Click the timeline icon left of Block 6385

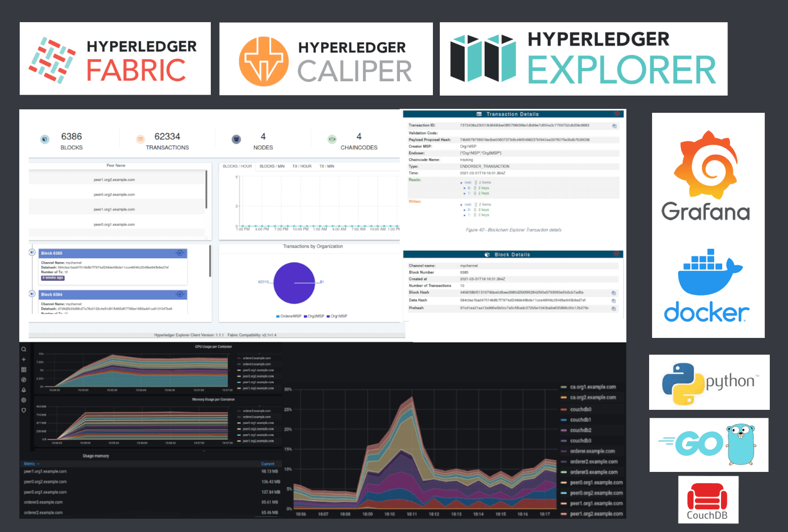pos(32,253)
